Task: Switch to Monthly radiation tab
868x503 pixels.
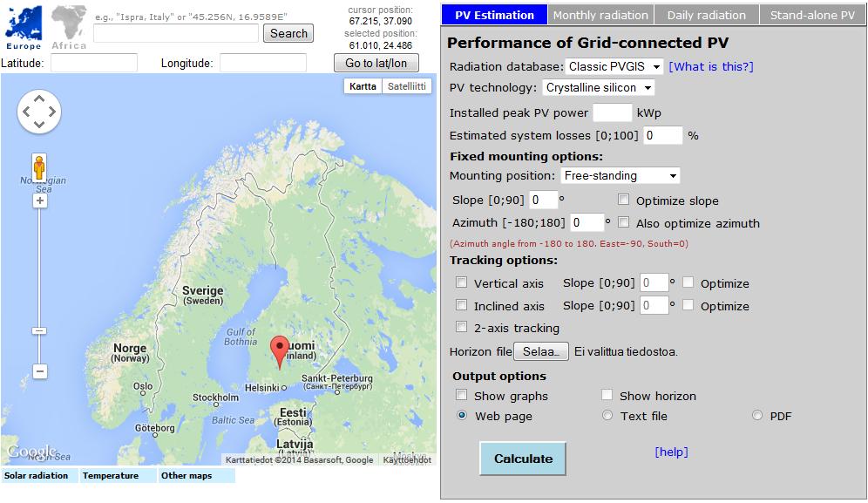Action: 600,15
